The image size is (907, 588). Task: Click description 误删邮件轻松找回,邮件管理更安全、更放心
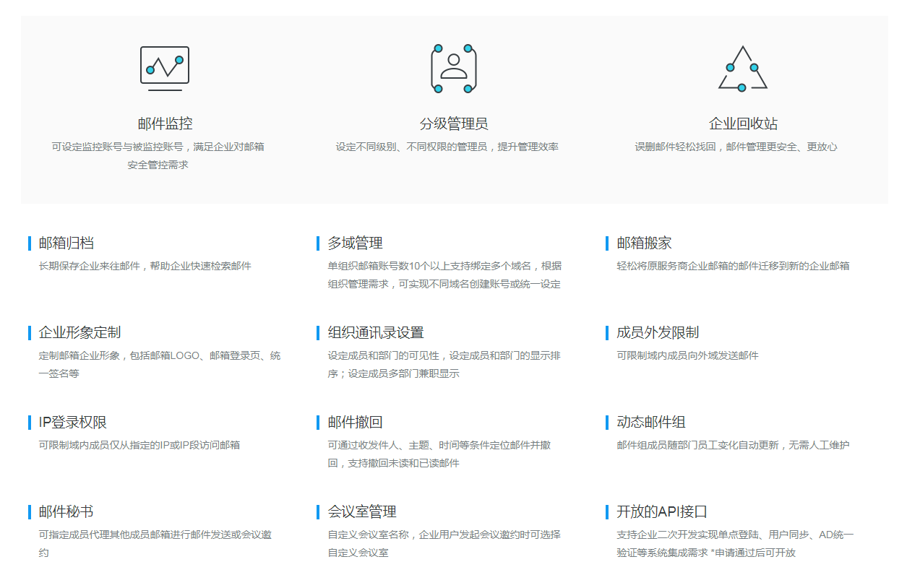point(736,147)
